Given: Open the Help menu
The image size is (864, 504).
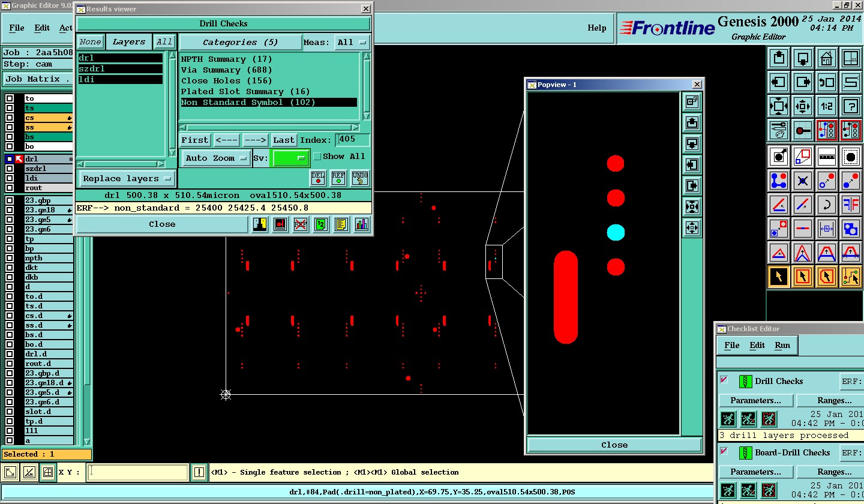Looking at the screenshot, I should point(596,28).
